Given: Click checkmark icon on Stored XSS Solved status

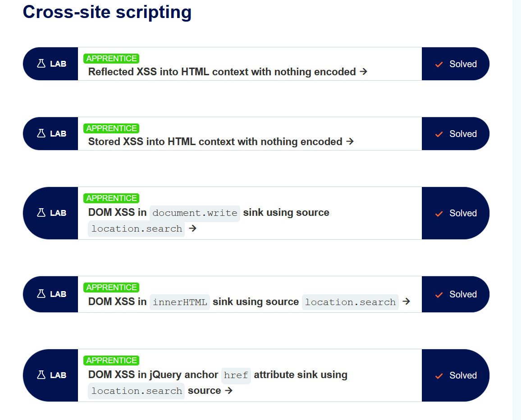Looking at the screenshot, I should [439, 134].
